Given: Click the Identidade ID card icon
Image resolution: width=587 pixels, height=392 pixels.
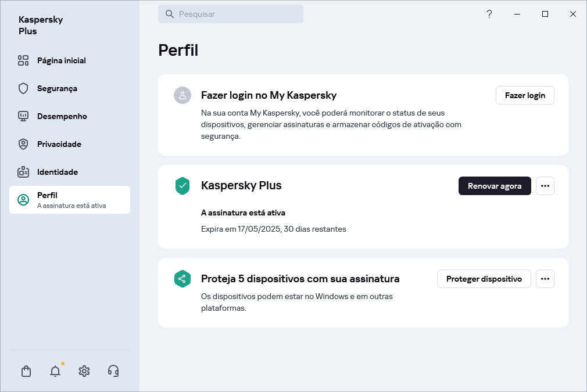Looking at the screenshot, I should (x=23, y=172).
